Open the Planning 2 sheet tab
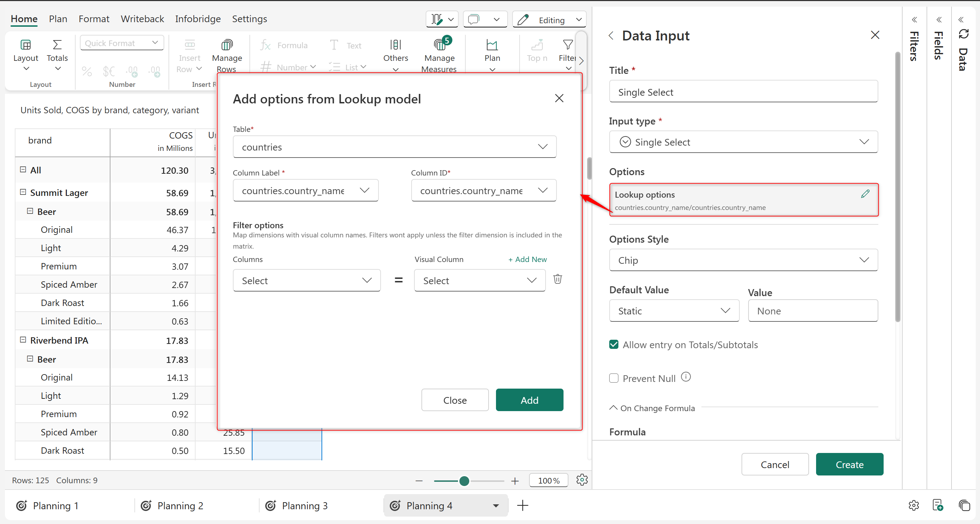This screenshot has width=980, height=524. [x=180, y=506]
